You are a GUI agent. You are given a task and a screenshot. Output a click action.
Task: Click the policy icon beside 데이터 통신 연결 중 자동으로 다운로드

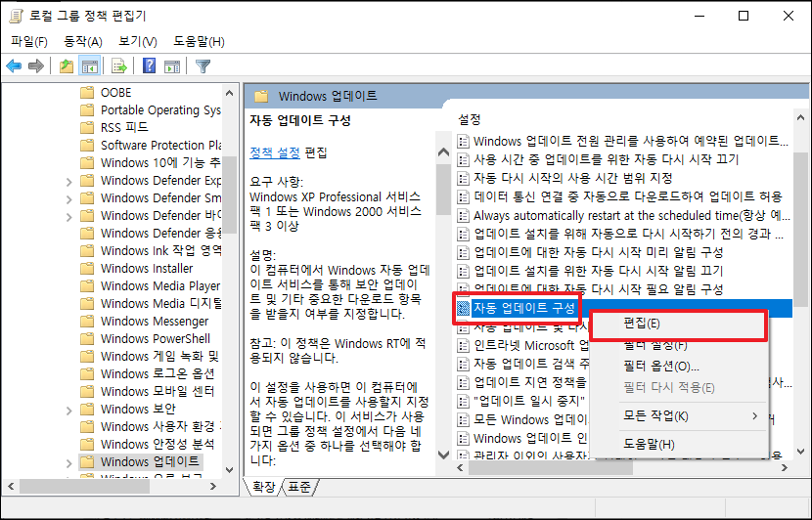click(464, 197)
